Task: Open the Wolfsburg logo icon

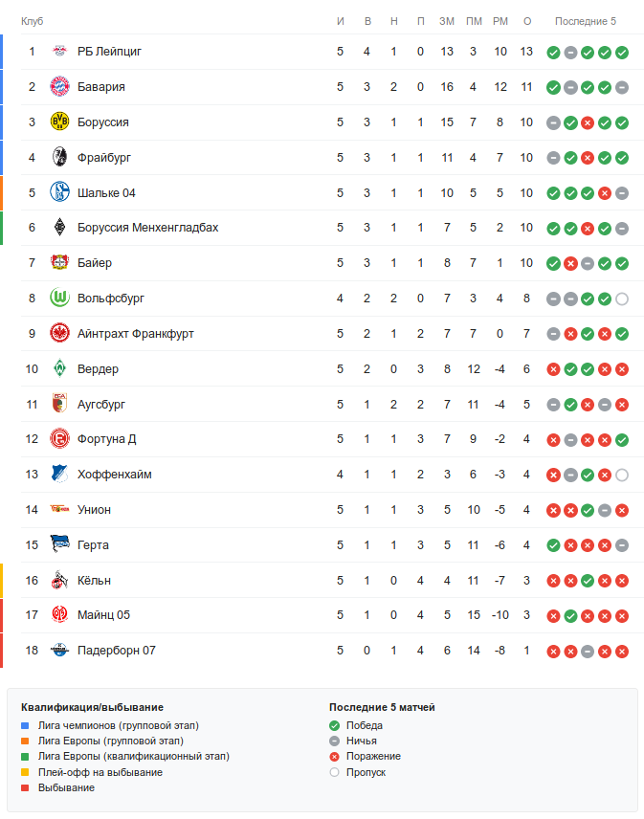Action: [x=59, y=298]
